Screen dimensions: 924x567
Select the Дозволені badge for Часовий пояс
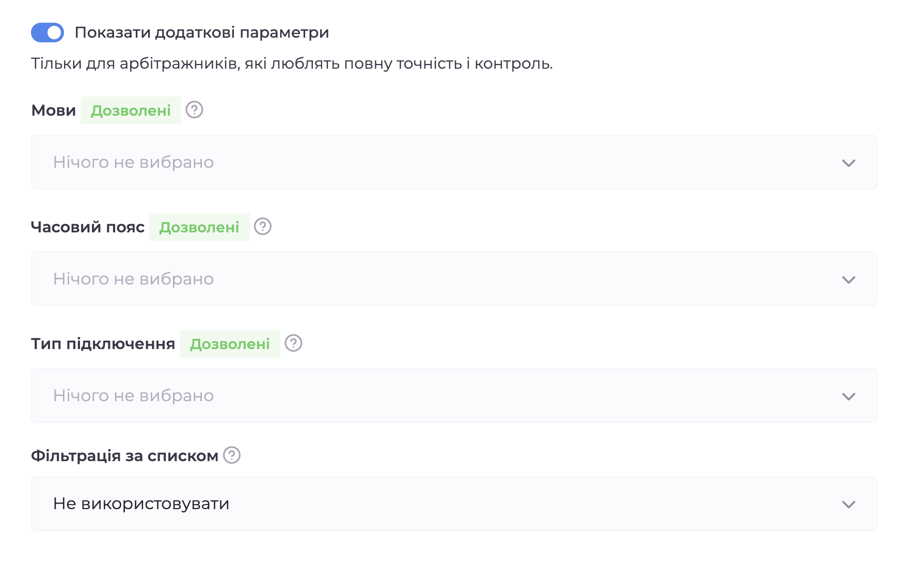click(x=200, y=227)
